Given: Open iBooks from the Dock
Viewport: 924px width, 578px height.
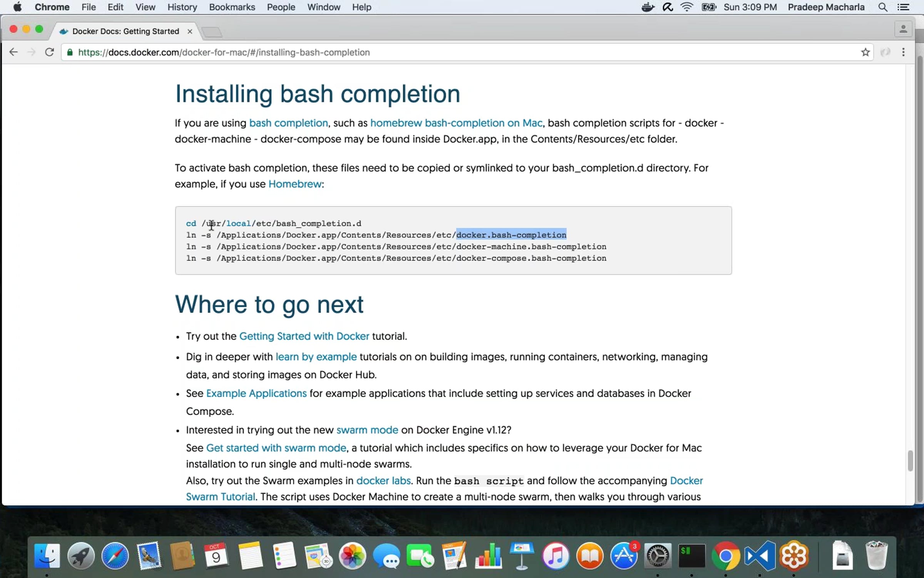Looking at the screenshot, I should click(590, 556).
